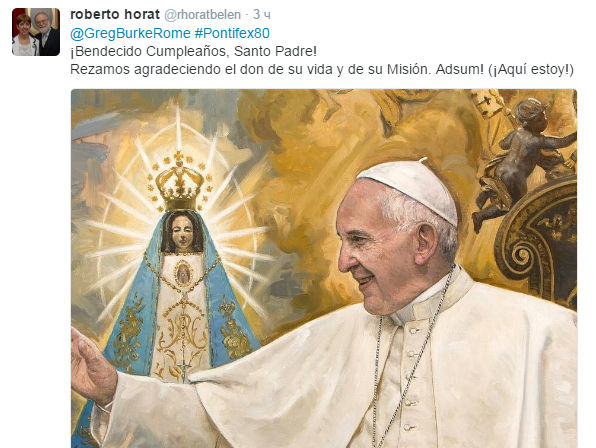Click the golden crown atop the Virgin
596x448 pixels.
pyautogui.click(x=179, y=182)
